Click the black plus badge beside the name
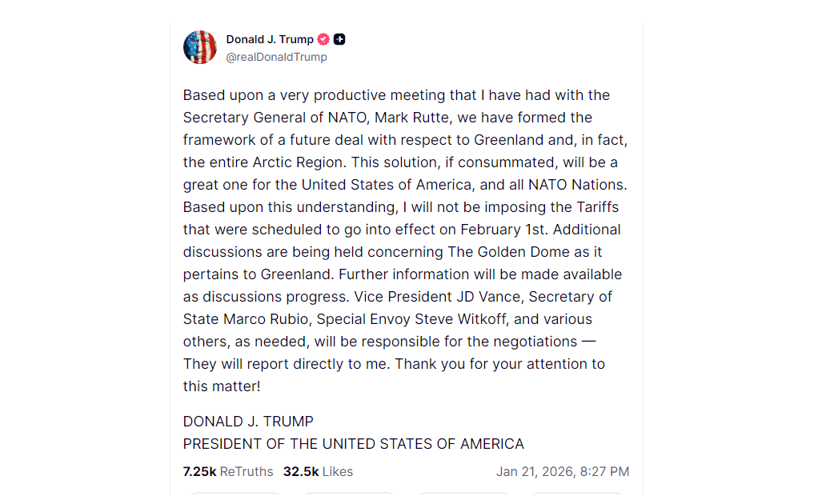The height and width of the screenshot is (504, 818). click(x=339, y=39)
